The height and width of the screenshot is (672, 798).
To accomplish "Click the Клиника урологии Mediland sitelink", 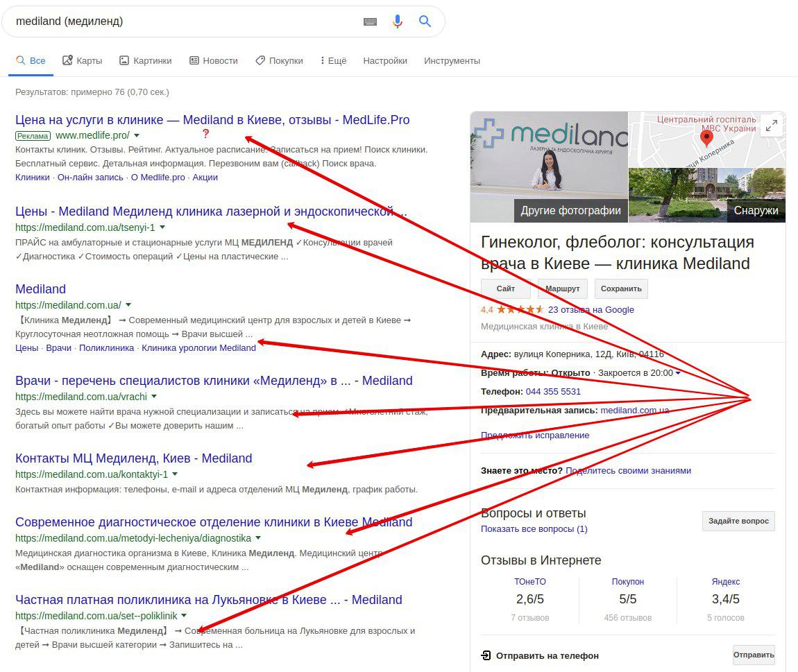I will (198, 348).
